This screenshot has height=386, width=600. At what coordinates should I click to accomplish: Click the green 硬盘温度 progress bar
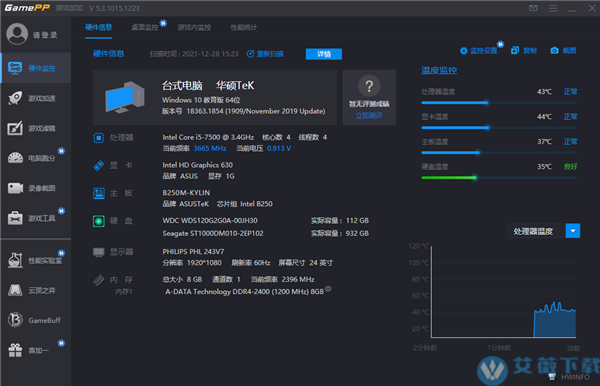point(499,178)
